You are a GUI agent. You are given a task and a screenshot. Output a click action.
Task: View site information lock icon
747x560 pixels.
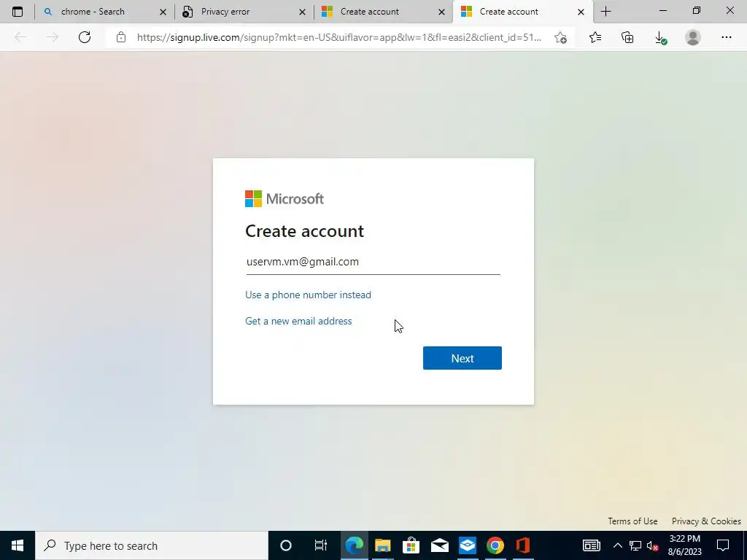pyautogui.click(x=121, y=37)
